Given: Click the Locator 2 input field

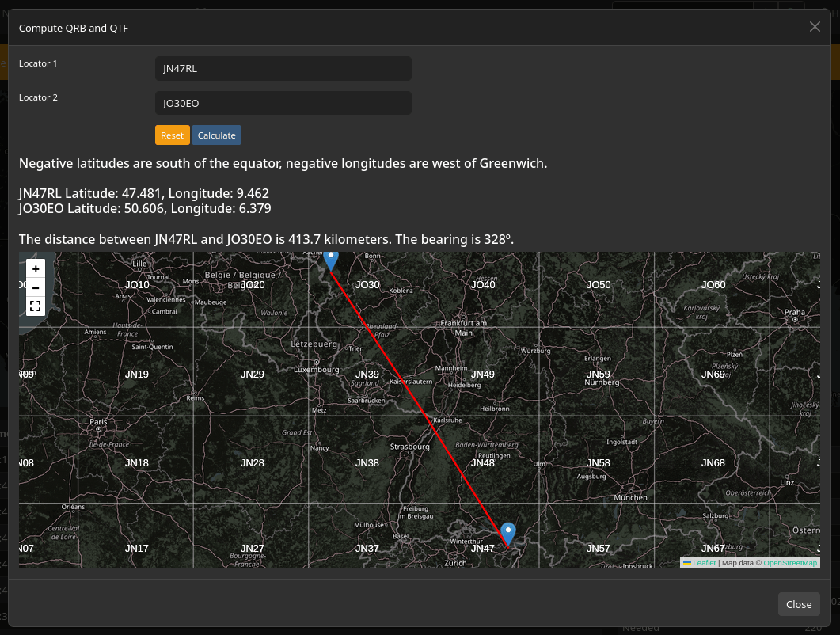Looking at the screenshot, I should (283, 103).
